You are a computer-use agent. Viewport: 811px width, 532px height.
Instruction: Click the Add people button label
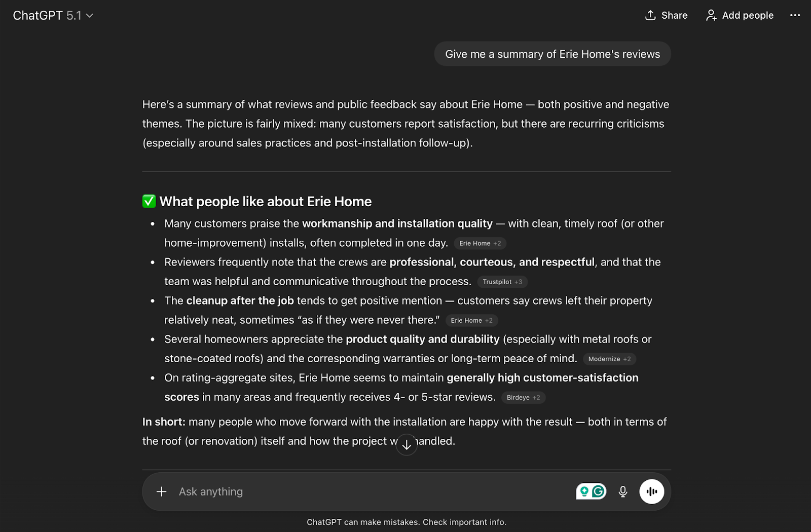pyautogui.click(x=748, y=15)
